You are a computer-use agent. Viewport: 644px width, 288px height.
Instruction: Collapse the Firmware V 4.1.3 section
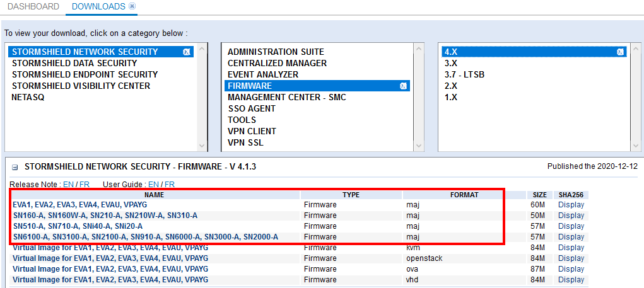pyautogui.click(x=15, y=168)
